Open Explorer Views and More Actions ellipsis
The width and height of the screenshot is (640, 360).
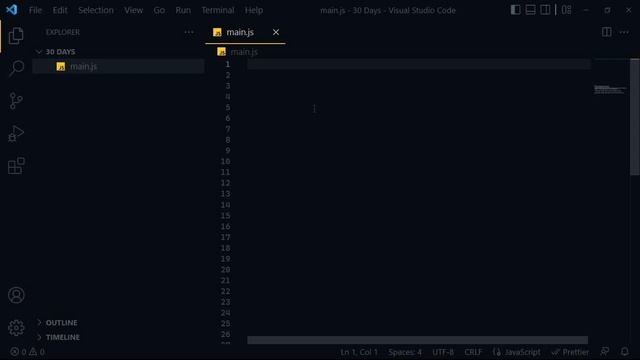[189, 32]
